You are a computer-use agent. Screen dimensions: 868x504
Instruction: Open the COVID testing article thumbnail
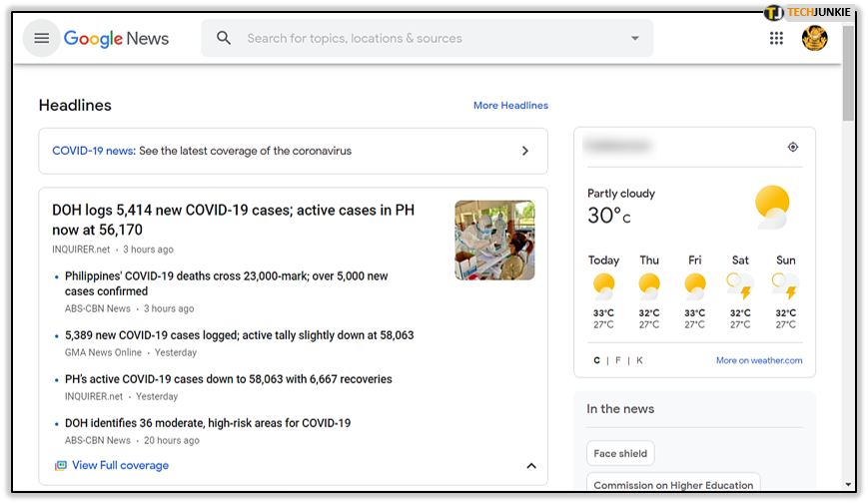[494, 241]
